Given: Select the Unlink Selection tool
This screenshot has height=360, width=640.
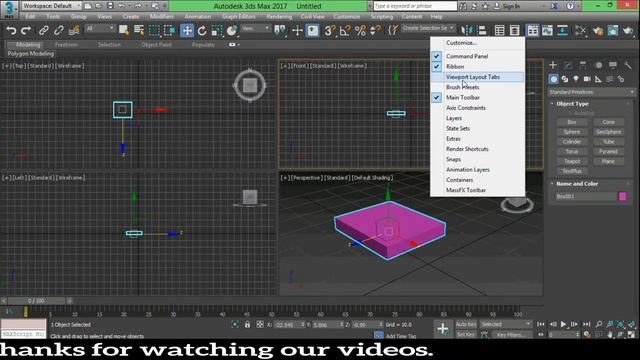Looking at the screenshot, I should [x=59, y=30].
